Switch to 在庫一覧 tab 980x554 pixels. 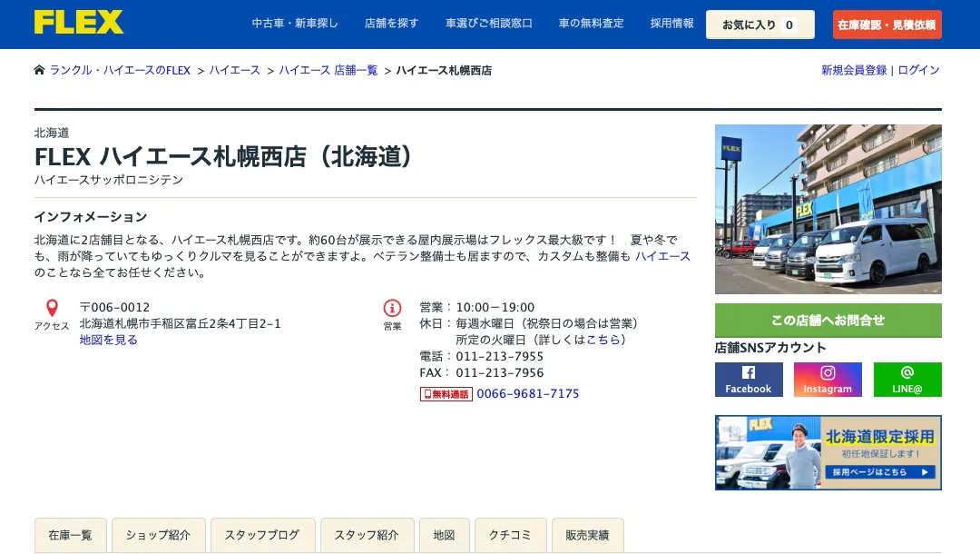coord(70,535)
